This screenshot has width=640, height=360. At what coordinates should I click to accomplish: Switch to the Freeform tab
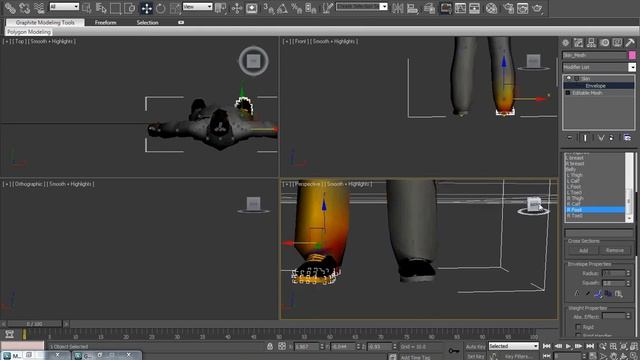coord(106,22)
